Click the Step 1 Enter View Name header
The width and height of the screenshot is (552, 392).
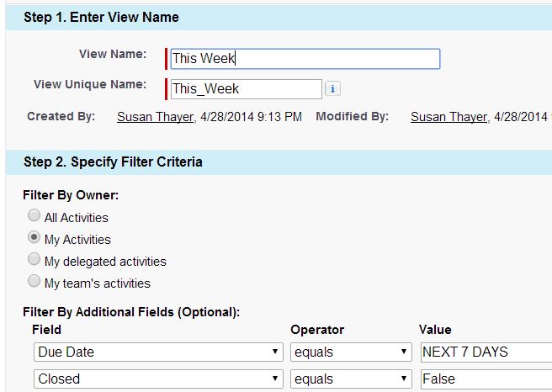pyautogui.click(x=101, y=17)
